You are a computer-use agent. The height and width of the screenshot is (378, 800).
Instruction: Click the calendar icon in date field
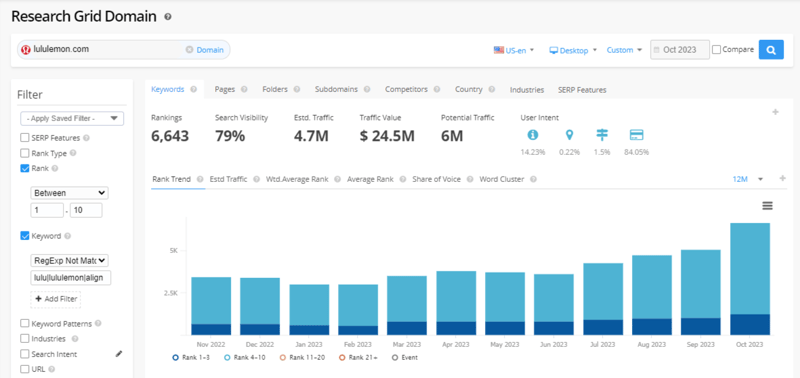click(x=656, y=50)
